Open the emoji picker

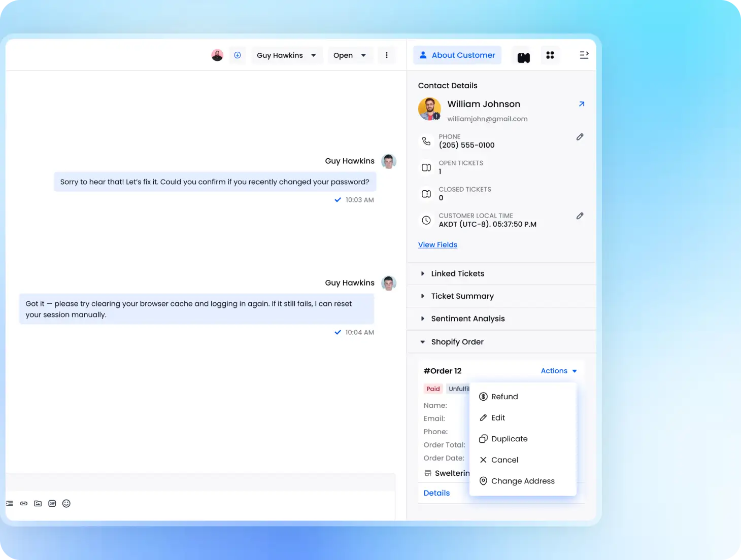66,504
